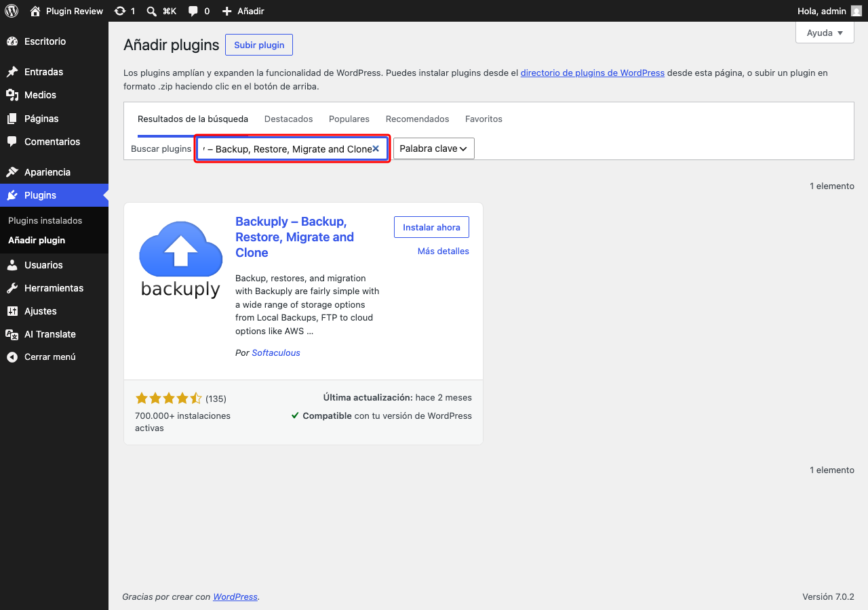Follow the directorio de plugins de WordPress link
The height and width of the screenshot is (610, 868).
point(593,73)
